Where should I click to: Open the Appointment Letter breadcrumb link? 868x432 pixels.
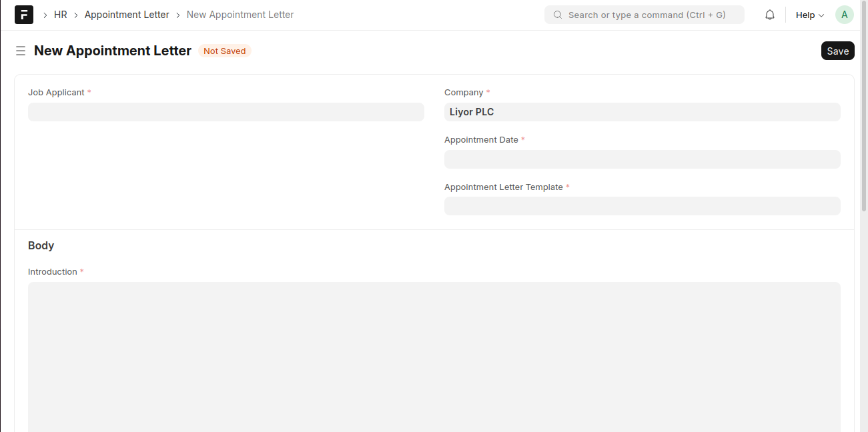(x=127, y=15)
